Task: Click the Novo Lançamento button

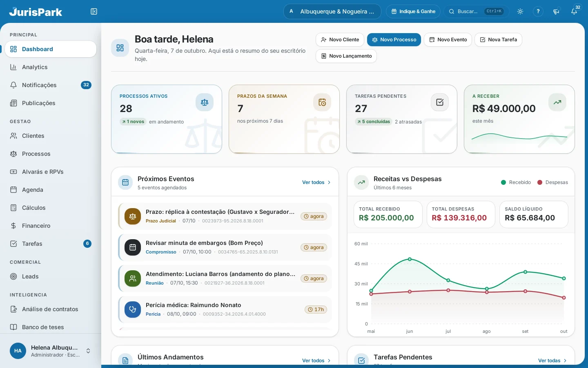Action: coord(346,56)
